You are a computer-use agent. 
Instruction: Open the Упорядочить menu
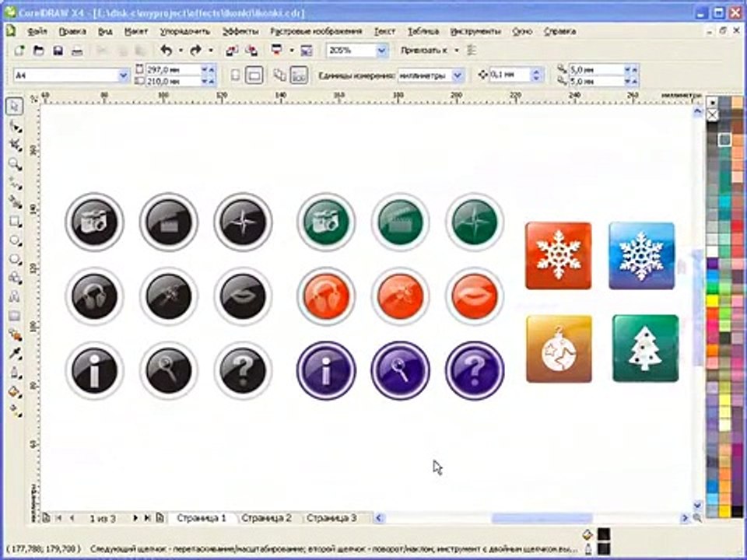[185, 31]
